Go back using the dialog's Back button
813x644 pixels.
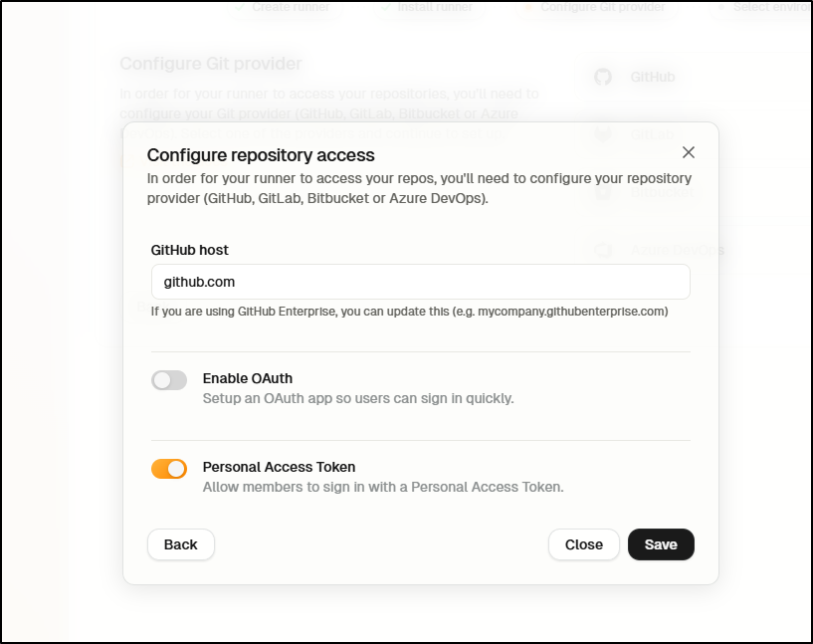181,544
